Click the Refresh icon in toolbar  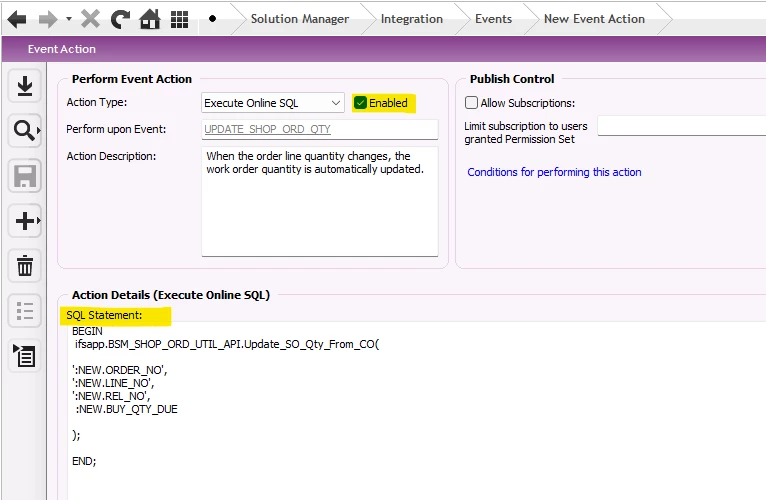(x=120, y=20)
